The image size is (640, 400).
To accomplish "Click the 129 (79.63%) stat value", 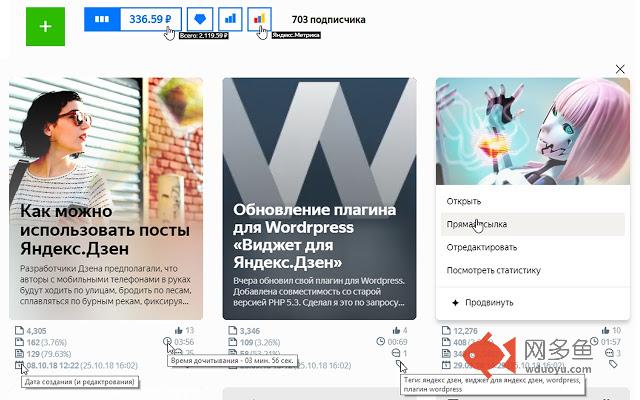I will tap(49, 353).
